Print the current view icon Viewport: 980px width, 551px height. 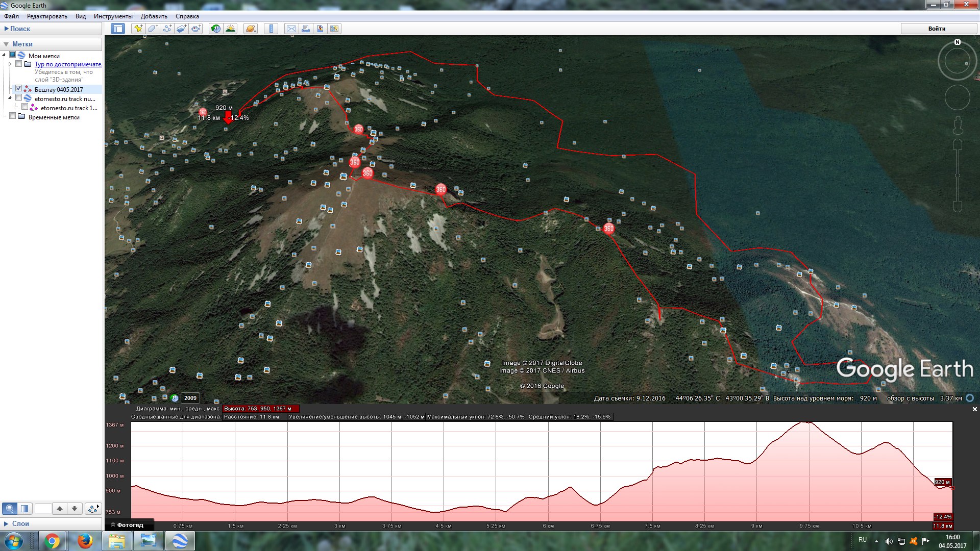tap(305, 29)
